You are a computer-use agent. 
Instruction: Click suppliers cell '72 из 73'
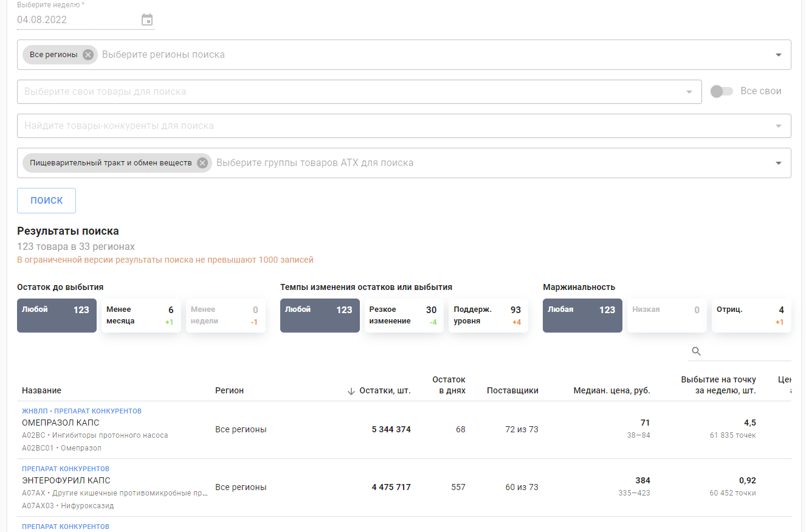(522, 429)
